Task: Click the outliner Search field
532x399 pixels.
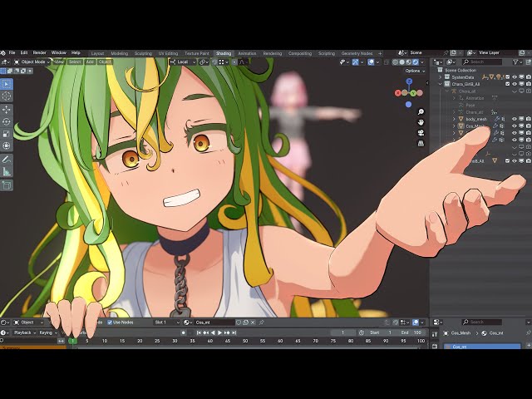Action: pyautogui.click(x=482, y=62)
